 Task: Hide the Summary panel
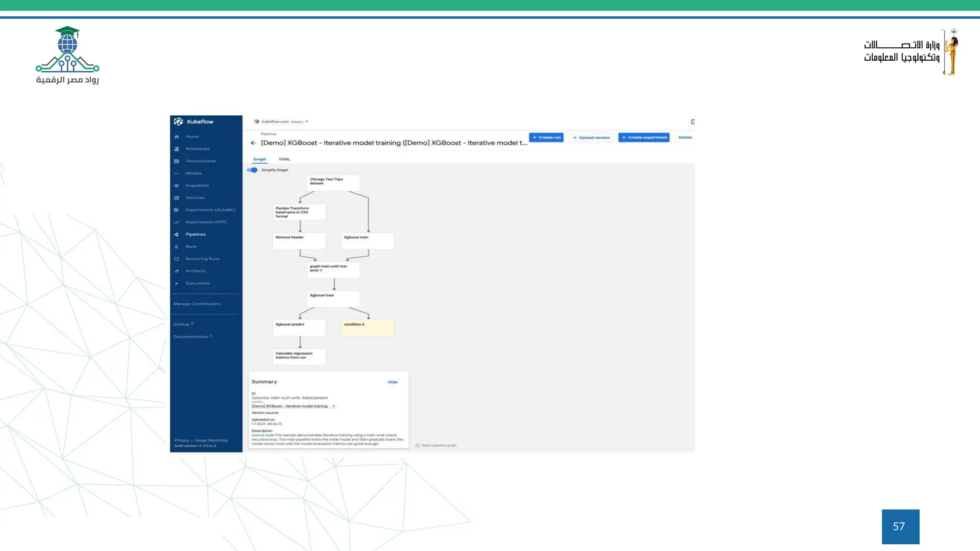point(392,382)
